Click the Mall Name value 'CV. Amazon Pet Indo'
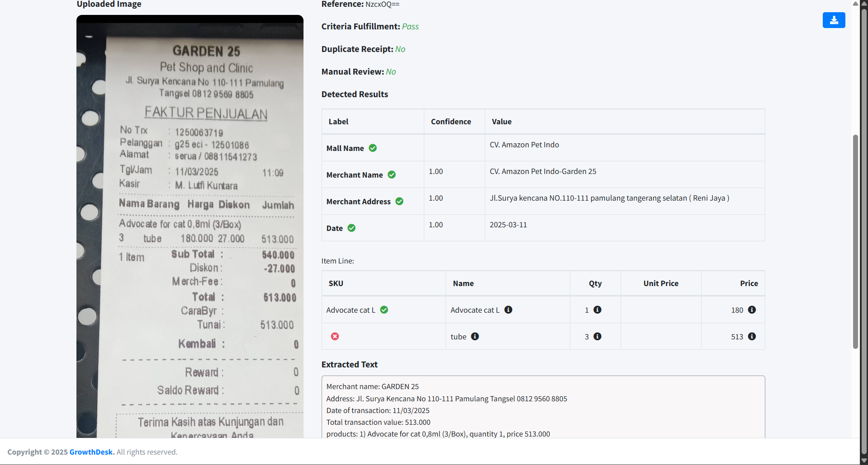Image resolution: width=868 pixels, height=465 pixels. 524,145
